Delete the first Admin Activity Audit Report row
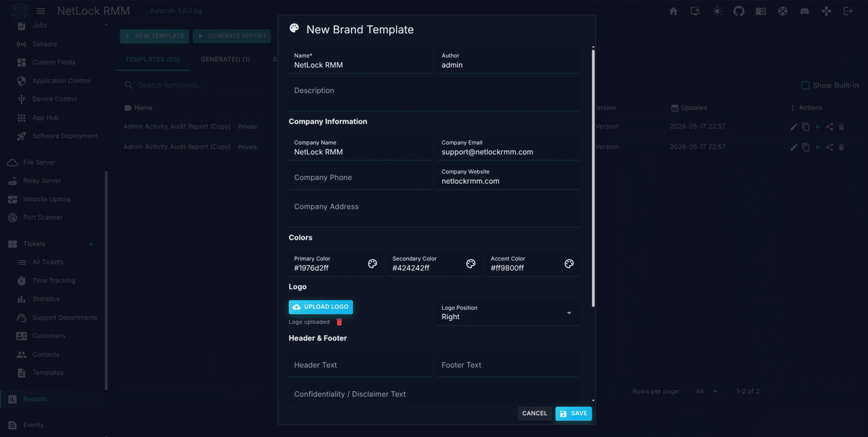The width and height of the screenshot is (868, 437). pos(841,127)
